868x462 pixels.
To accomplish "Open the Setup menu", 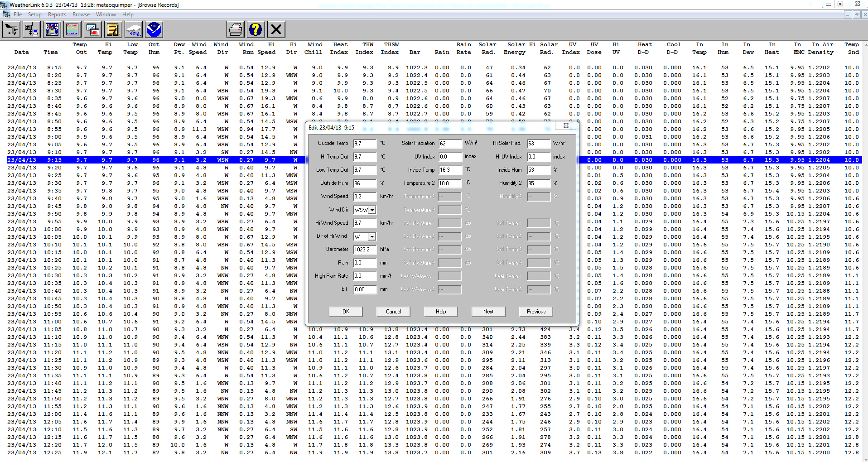I will point(34,14).
